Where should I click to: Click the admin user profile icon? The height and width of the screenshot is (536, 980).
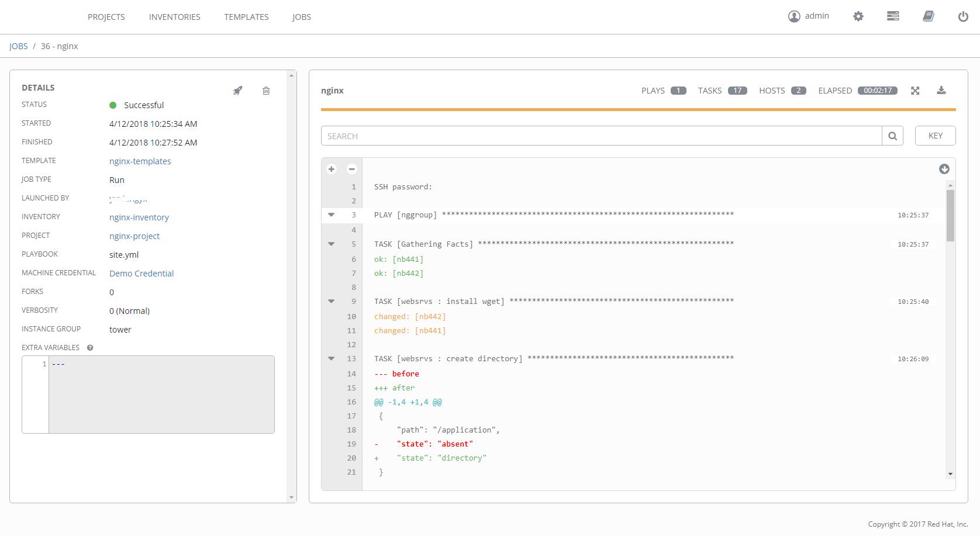(x=794, y=16)
